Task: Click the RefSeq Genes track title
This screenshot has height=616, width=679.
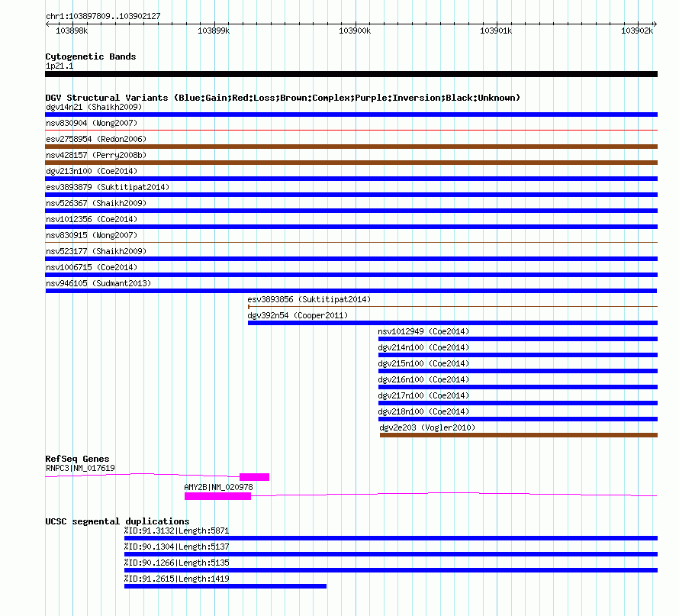Action: pyautogui.click(x=77, y=458)
